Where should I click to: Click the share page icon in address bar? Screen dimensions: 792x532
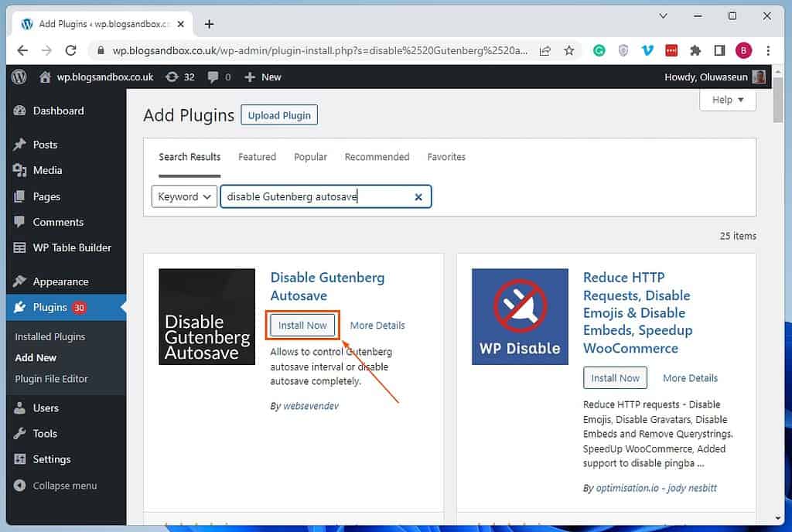pyautogui.click(x=545, y=50)
